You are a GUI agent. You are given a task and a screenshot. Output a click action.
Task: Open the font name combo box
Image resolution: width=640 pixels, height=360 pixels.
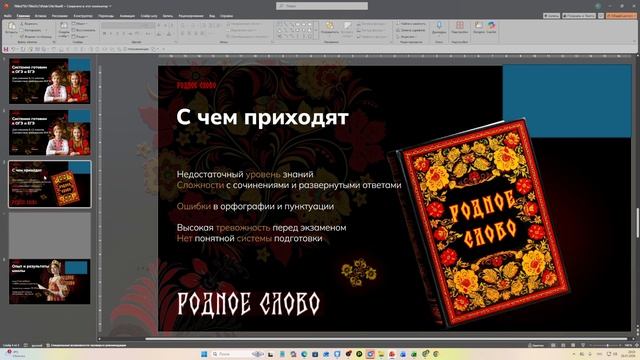point(122,25)
